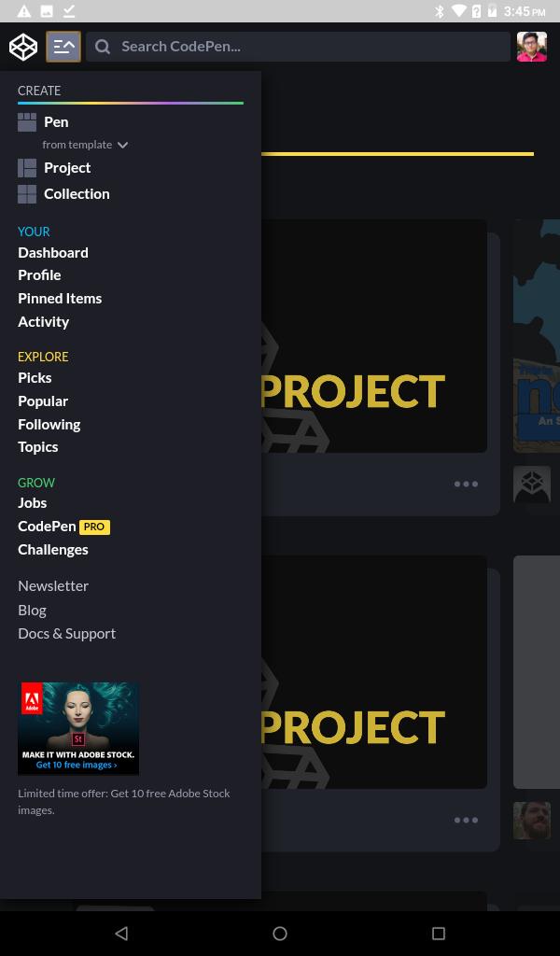Click the search magnifier icon
This screenshot has width=560, height=956.
tap(103, 47)
